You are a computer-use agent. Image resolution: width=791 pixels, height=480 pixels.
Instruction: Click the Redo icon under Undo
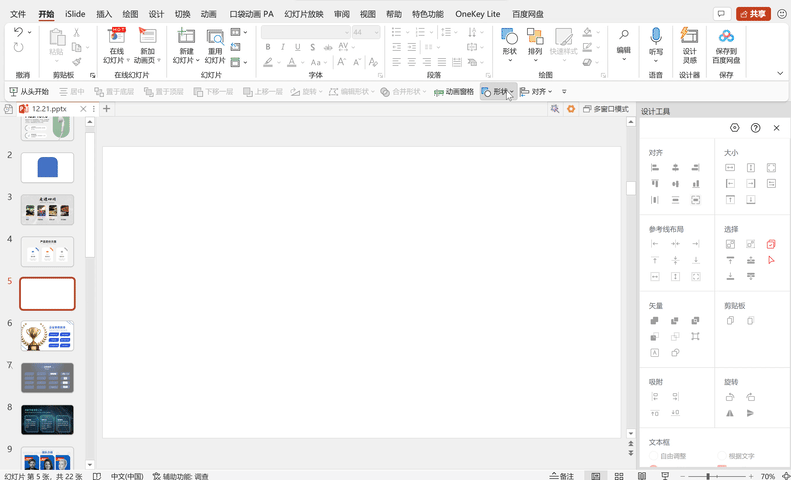(19, 47)
